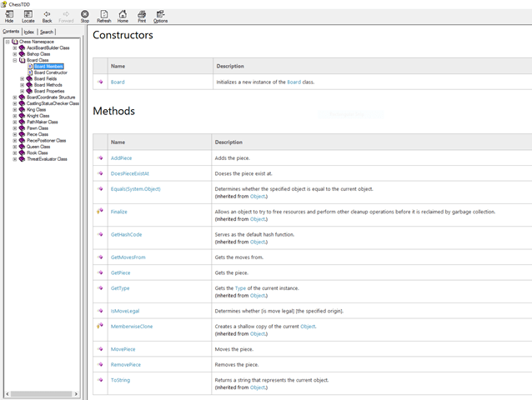Select Rook Class in the tree

(38, 152)
